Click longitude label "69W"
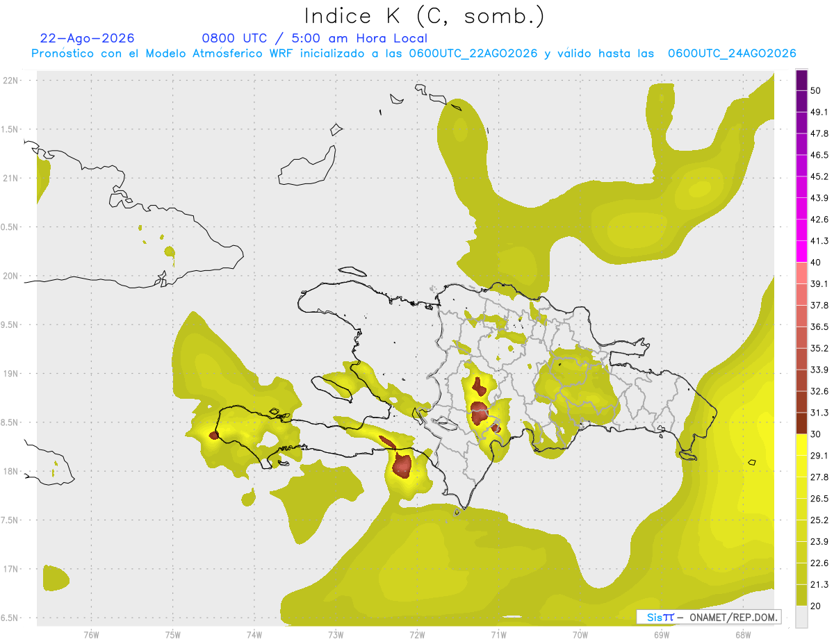Screen dimensions: 834x644 pyautogui.click(x=662, y=634)
